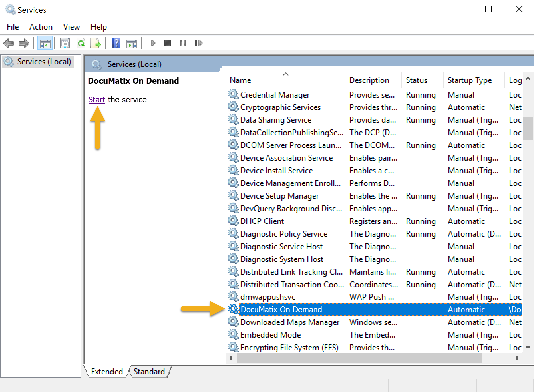This screenshot has height=392, width=534.
Task: Select DevQuery Background Discovery service row
Action: (375, 208)
